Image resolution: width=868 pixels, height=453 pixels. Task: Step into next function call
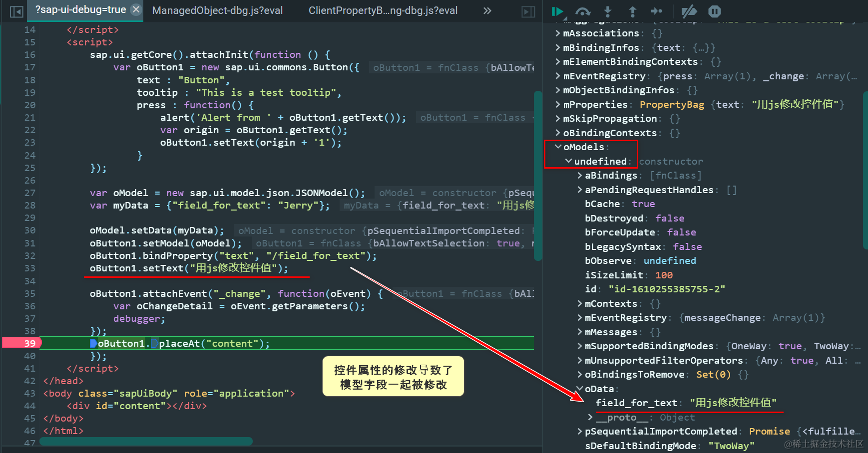point(608,11)
